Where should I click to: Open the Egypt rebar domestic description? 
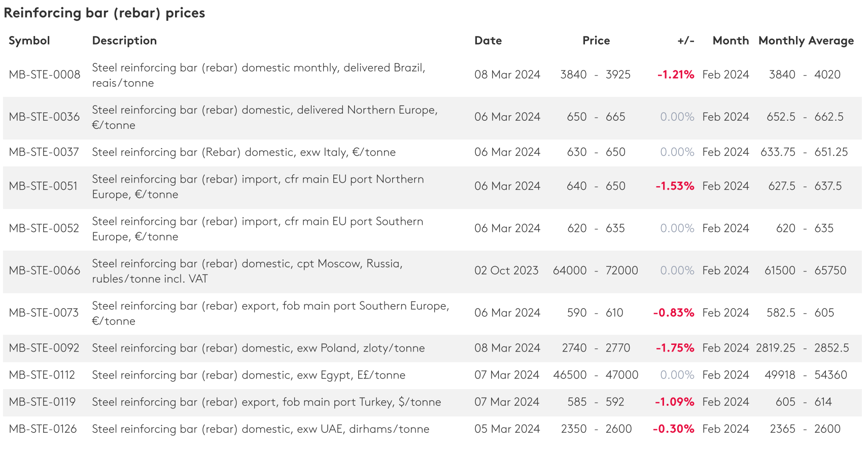249,375
